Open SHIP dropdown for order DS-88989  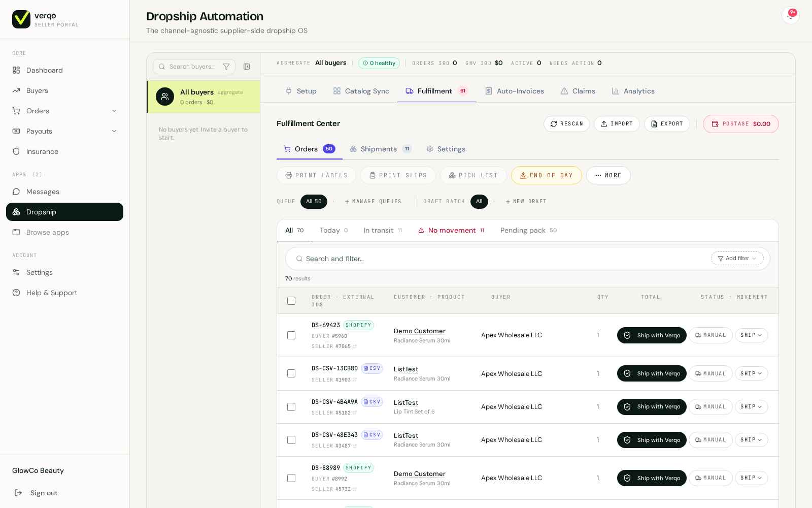[751, 478]
